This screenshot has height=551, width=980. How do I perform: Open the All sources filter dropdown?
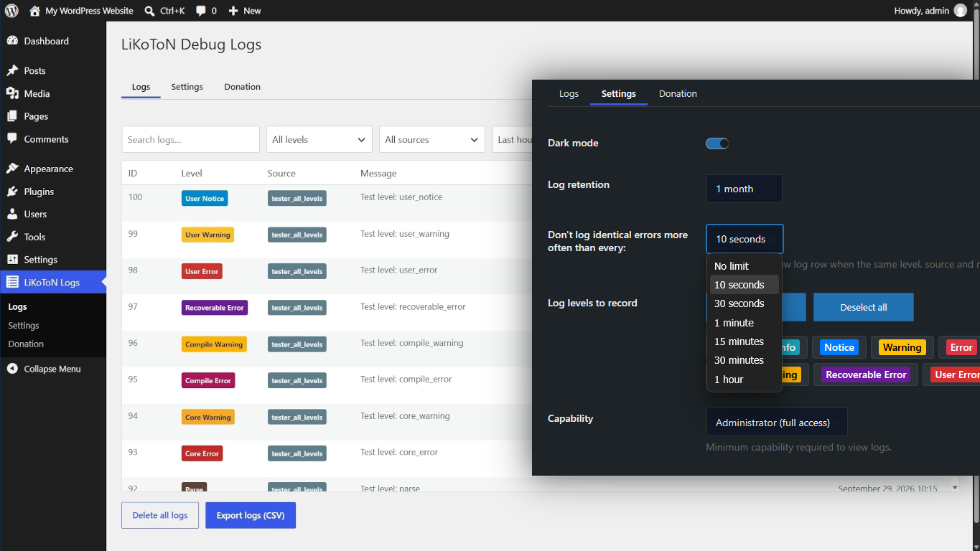point(432,140)
